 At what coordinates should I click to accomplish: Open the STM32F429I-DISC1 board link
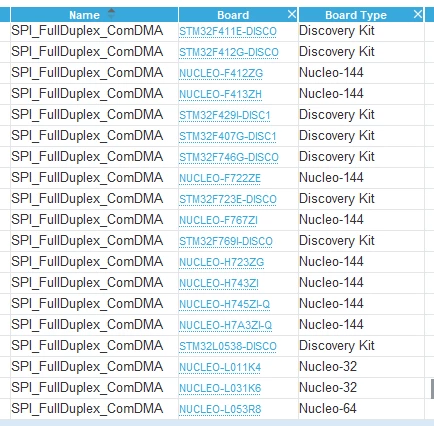click(x=225, y=115)
